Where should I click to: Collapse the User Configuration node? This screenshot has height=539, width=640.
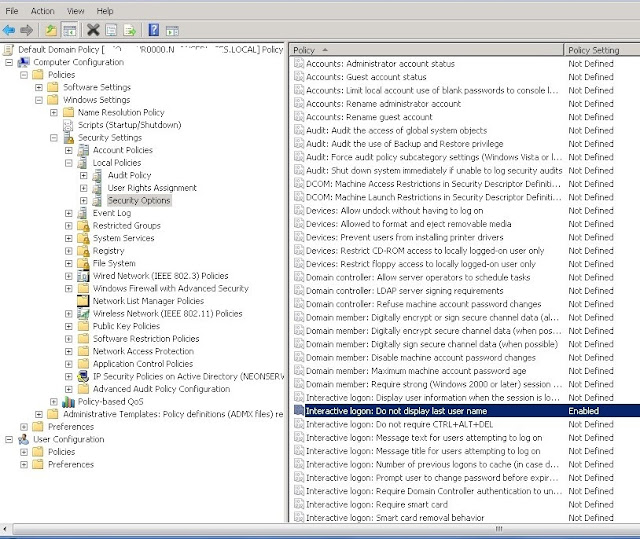tap(9, 440)
